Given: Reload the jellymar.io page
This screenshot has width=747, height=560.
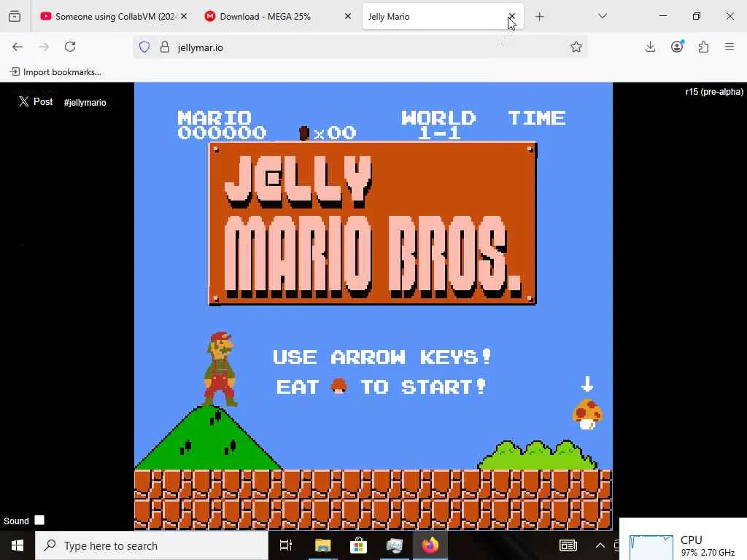Looking at the screenshot, I should click(70, 47).
